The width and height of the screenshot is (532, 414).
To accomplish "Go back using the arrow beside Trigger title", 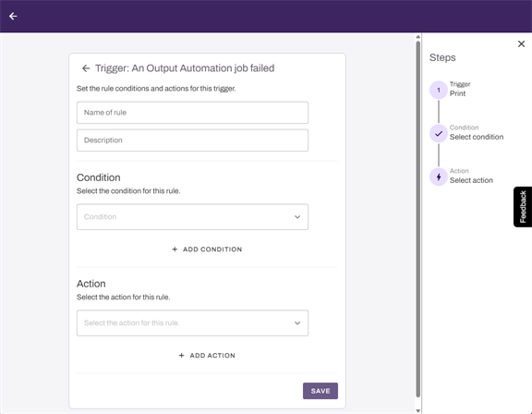I will point(86,68).
